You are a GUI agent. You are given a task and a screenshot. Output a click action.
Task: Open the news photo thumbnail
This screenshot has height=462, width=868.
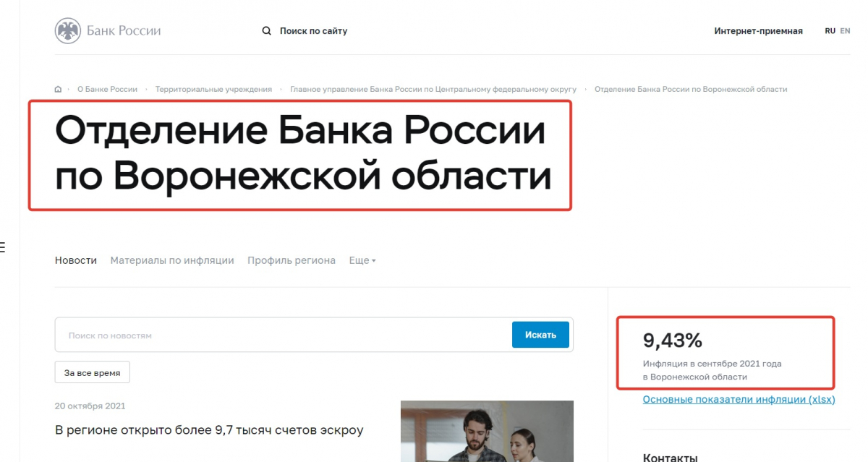[x=487, y=432]
